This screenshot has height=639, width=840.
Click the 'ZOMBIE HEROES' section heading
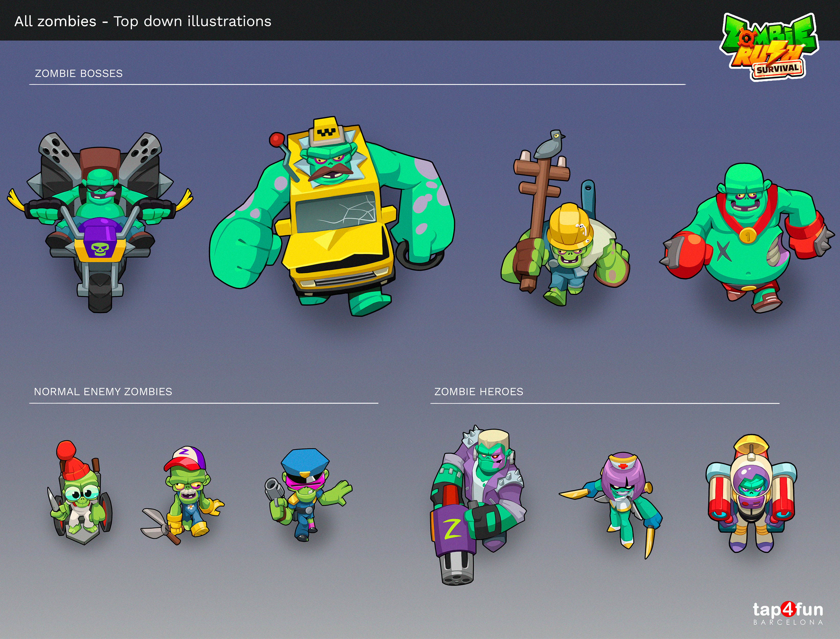coord(479,392)
